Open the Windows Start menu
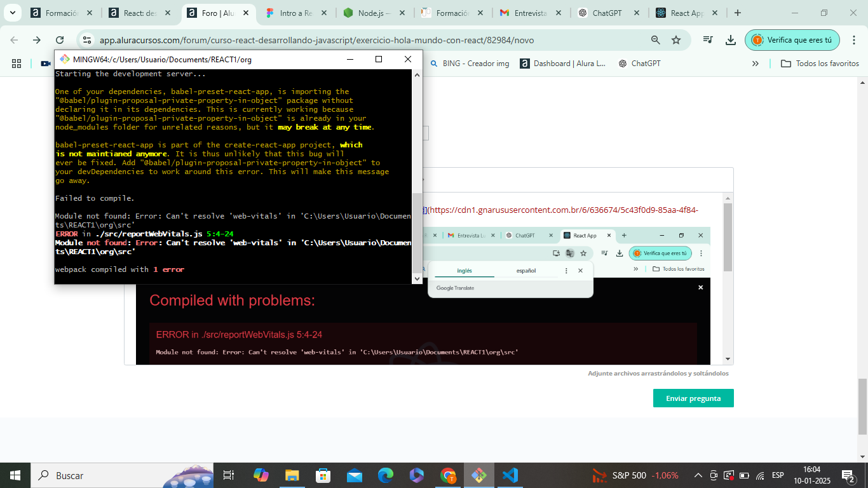The height and width of the screenshot is (488, 868). pos(15,475)
